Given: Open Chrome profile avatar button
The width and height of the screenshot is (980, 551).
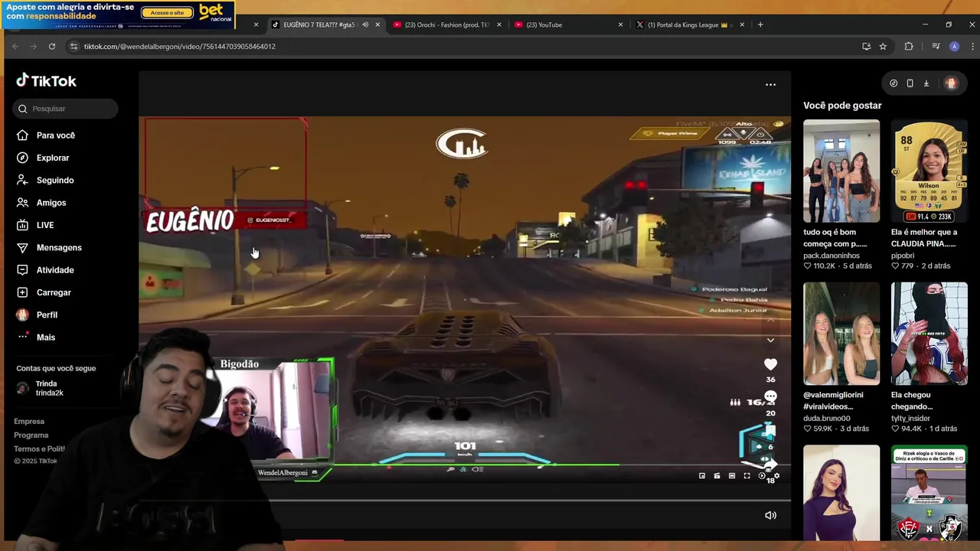Looking at the screenshot, I should (954, 47).
